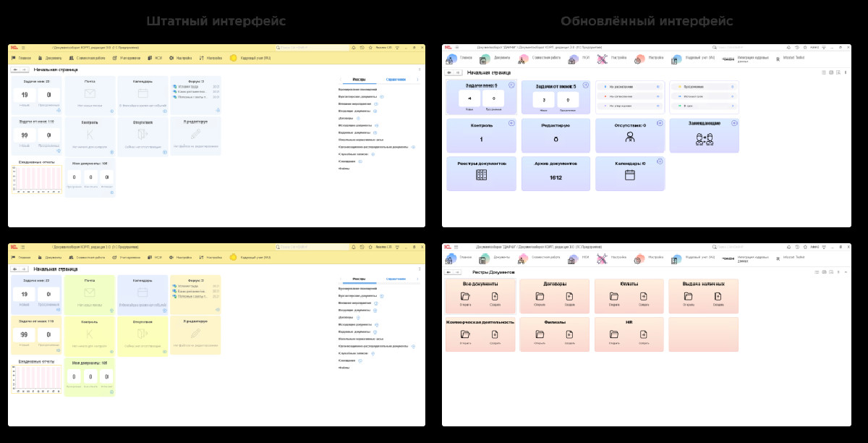Open Я редактирую pencil card, pale-blue standard window
This screenshot has width=868, height=443.
(x=195, y=137)
